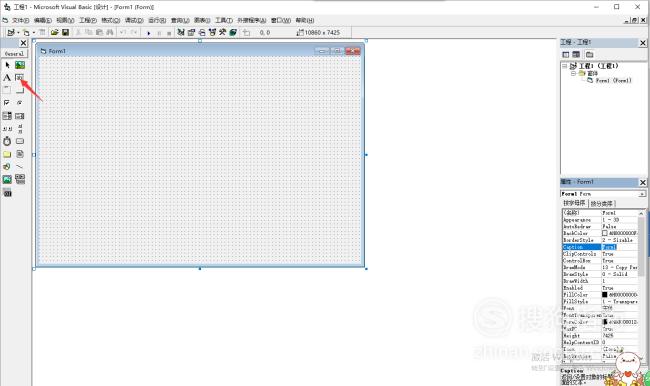
Task: Select the CheckBox control in toolbox
Action: click(7, 103)
